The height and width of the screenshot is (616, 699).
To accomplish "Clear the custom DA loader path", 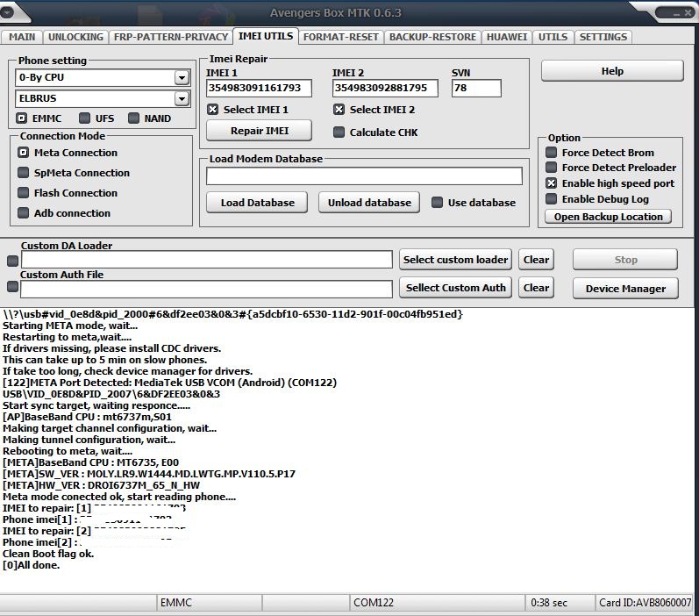I will click(x=536, y=260).
